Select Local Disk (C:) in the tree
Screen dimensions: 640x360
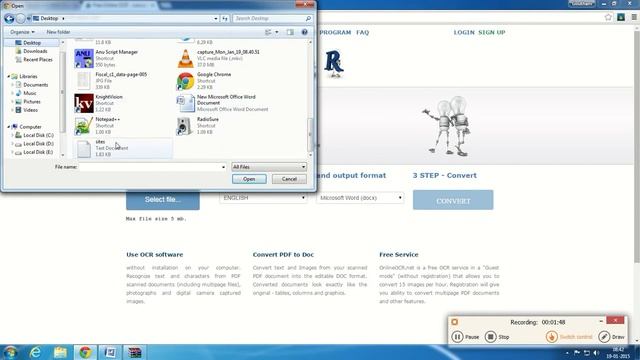pos(38,135)
